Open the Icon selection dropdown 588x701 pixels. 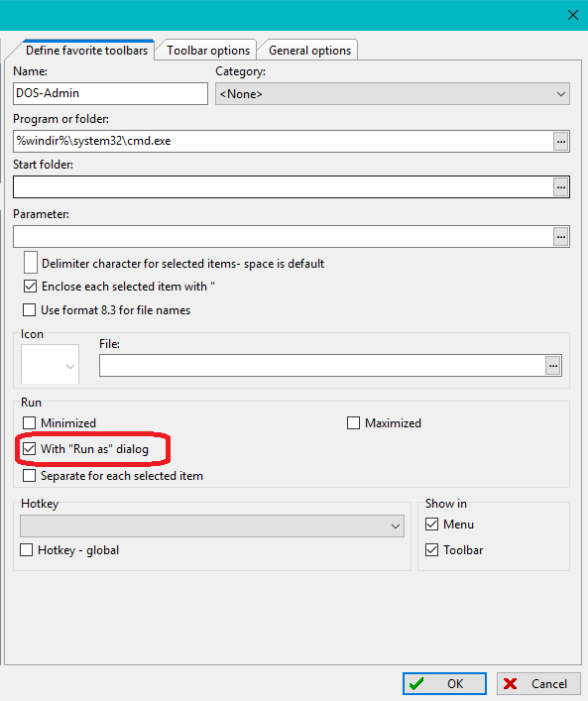click(x=51, y=364)
